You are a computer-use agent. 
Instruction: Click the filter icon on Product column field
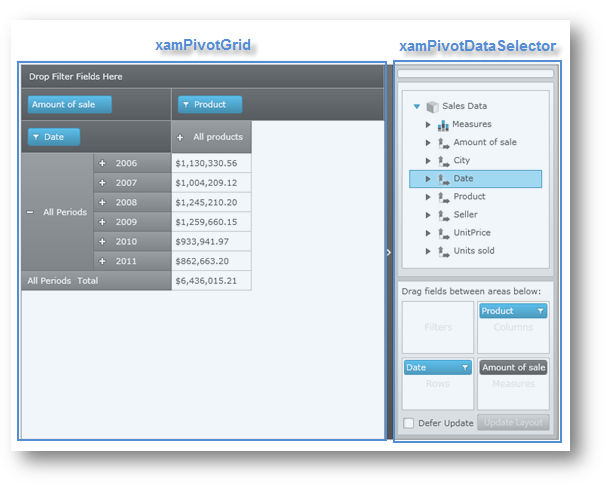coord(185,105)
